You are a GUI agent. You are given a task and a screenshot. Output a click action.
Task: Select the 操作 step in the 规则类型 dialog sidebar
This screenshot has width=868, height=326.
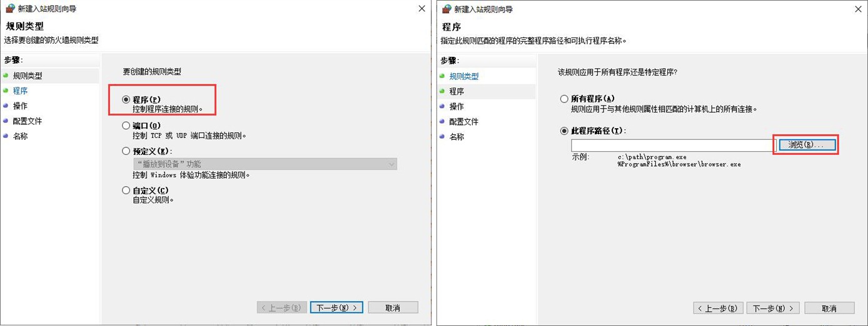click(20, 106)
